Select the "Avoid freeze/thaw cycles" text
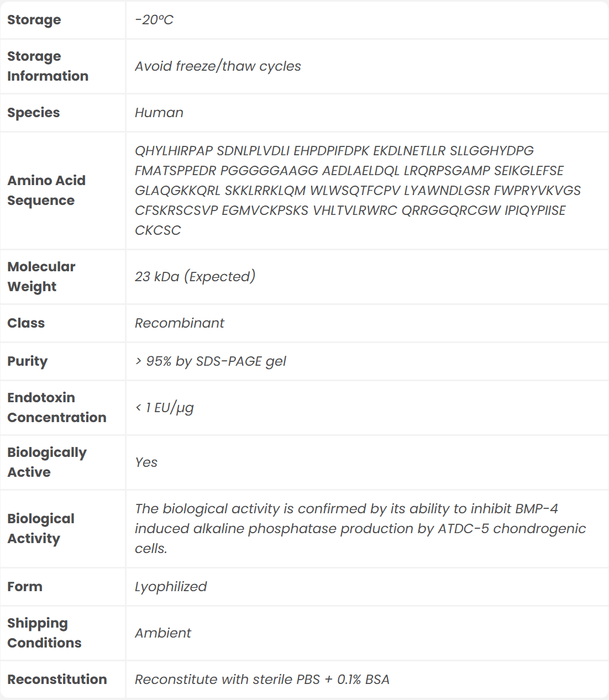This screenshot has height=700, width=609. (x=218, y=66)
